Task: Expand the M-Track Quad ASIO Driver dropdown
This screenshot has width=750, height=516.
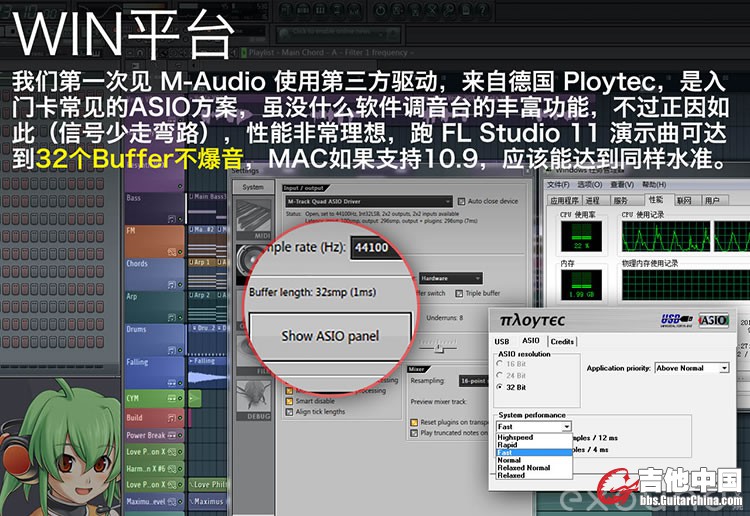Action: click(x=445, y=201)
